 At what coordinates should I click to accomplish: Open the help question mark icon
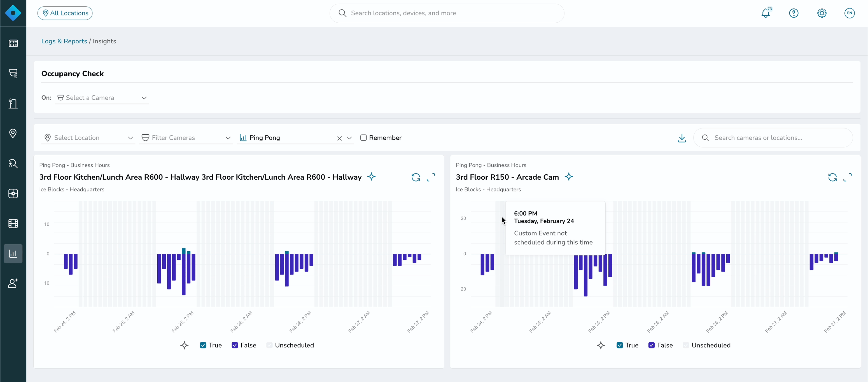[794, 13]
